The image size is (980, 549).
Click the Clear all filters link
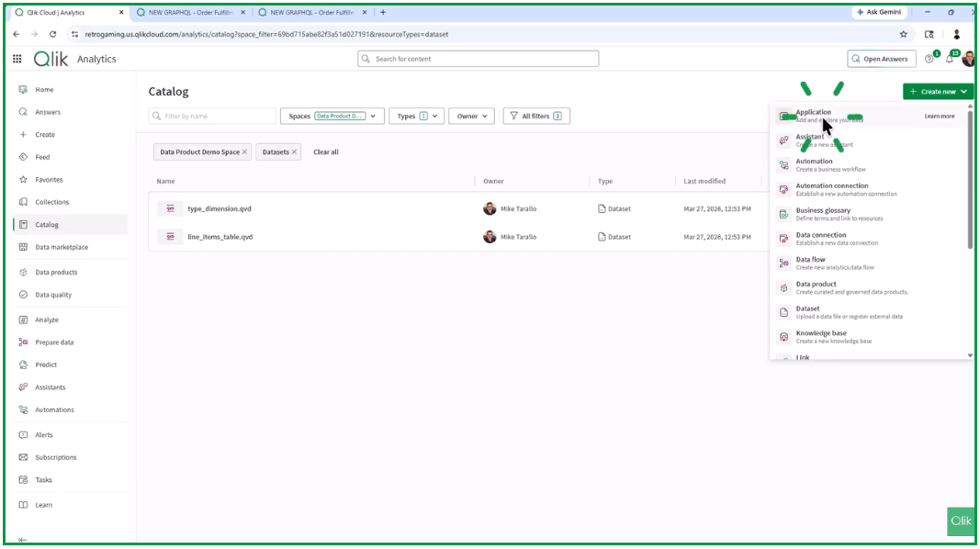[326, 152]
